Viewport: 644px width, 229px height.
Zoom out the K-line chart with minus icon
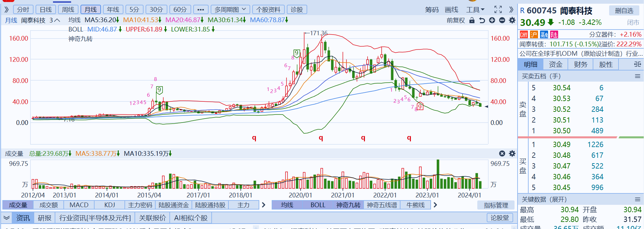click(502, 20)
